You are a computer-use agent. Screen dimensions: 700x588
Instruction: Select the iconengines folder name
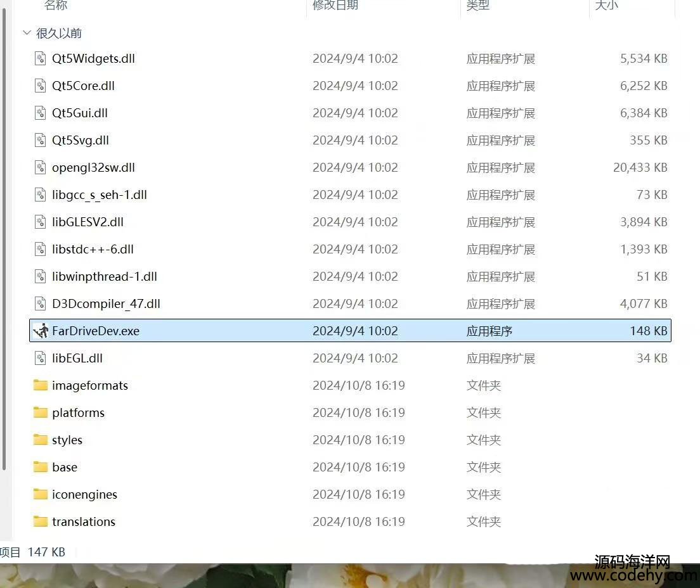click(x=84, y=494)
